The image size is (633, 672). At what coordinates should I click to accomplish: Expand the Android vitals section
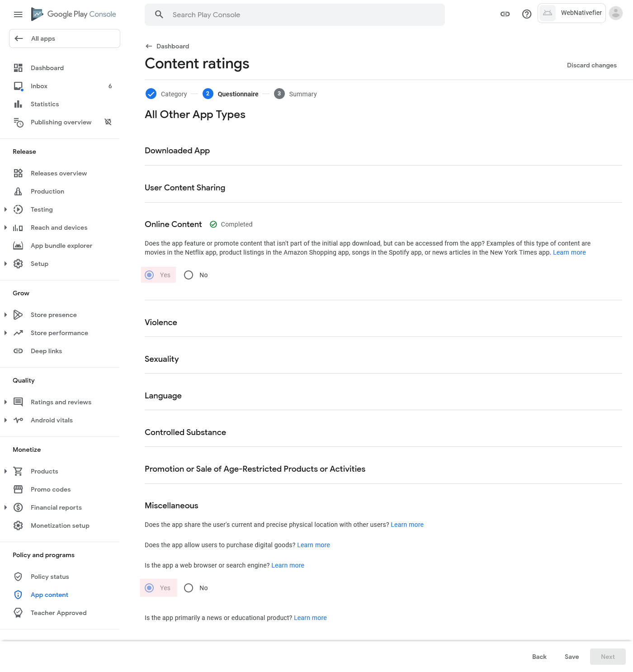(5, 420)
